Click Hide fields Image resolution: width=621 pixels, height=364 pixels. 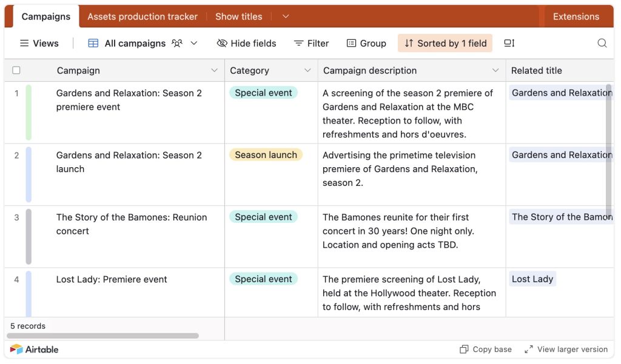click(246, 43)
